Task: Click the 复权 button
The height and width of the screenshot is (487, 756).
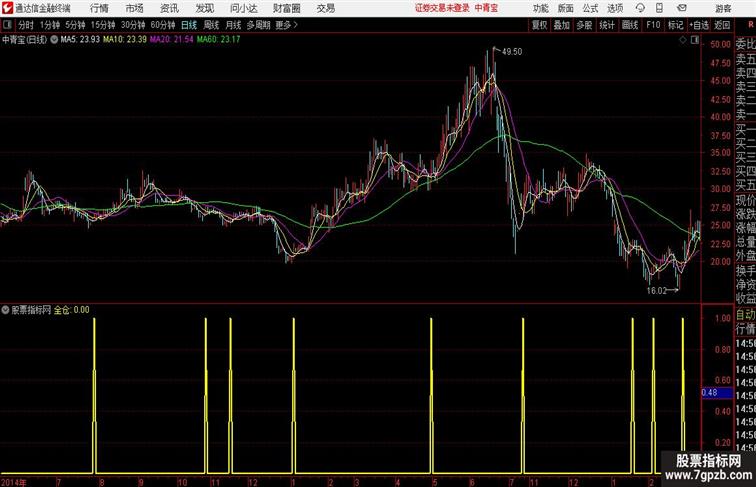Action: point(539,25)
